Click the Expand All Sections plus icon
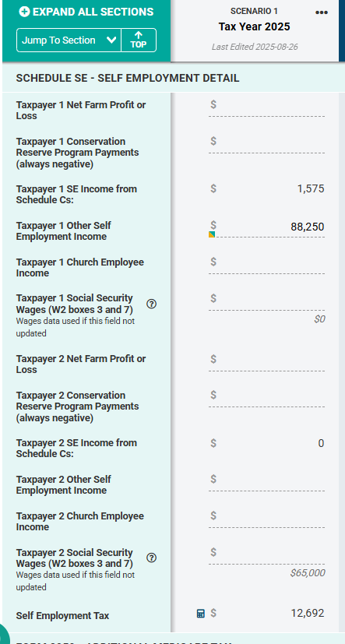The image size is (345, 644). pyautogui.click(x=24, y=12)
